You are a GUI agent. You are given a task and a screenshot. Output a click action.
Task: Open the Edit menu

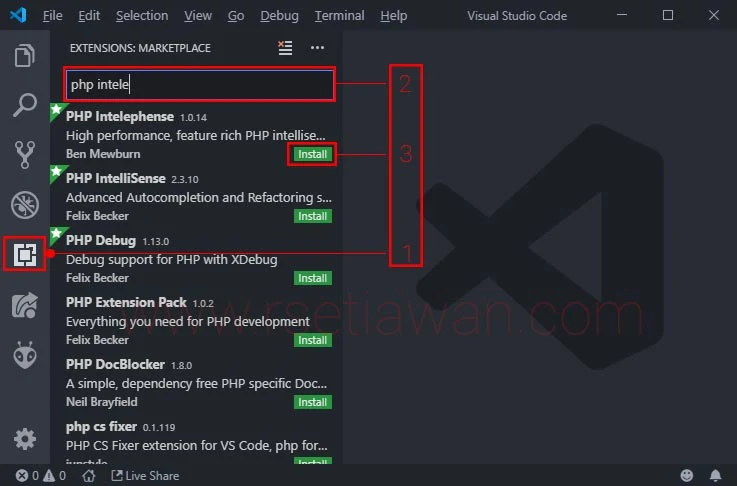(89, 16)
